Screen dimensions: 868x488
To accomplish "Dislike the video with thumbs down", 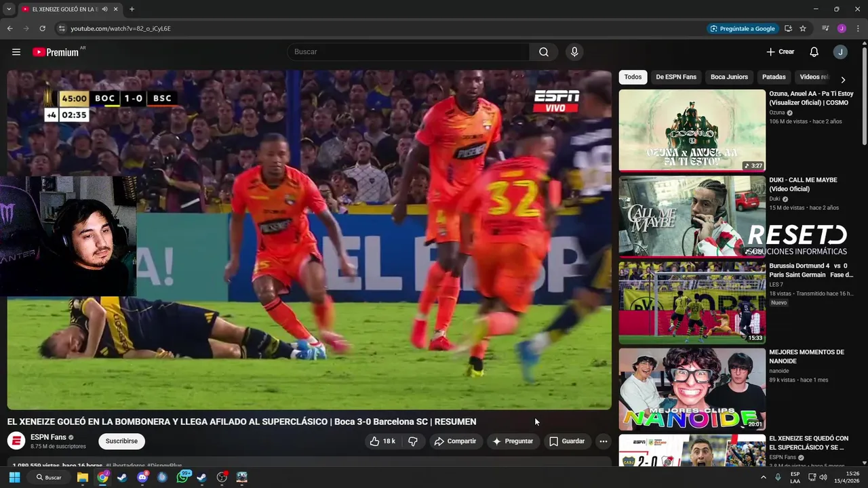I will (412, 441).
